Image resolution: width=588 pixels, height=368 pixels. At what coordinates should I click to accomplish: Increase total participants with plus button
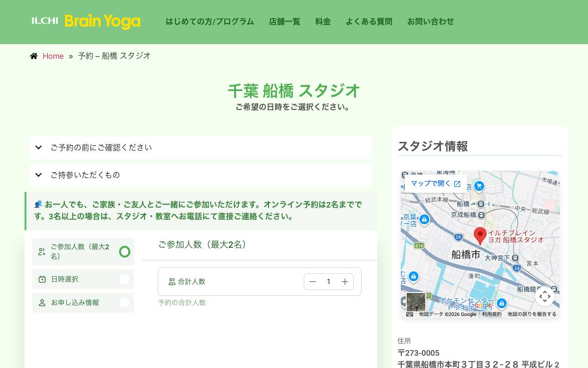tap(345, 282)
